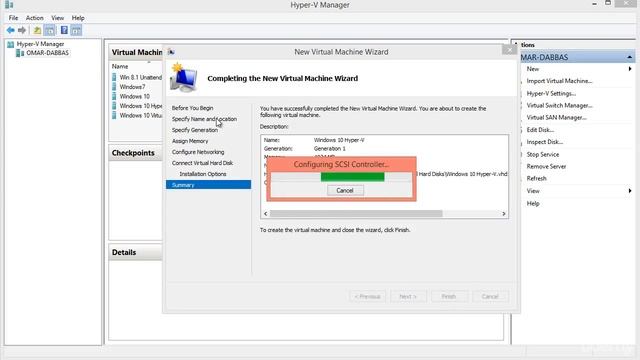Click the OMAR-DABBAS server icon in tree

(x=20, y=53)
